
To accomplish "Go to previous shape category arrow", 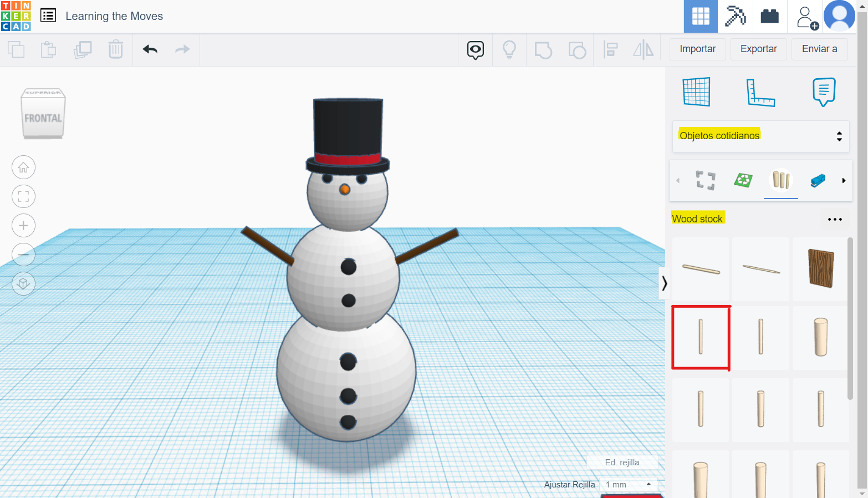I will (678, 180).
